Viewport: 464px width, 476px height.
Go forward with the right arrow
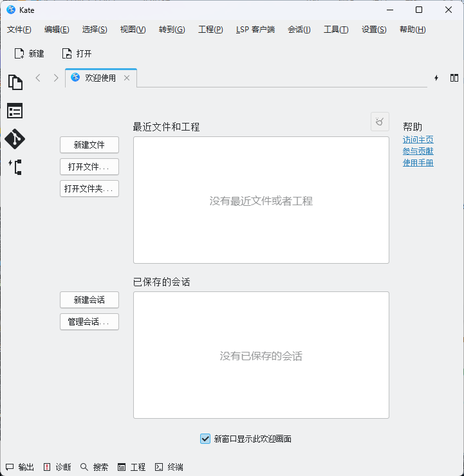pos(56,78)
